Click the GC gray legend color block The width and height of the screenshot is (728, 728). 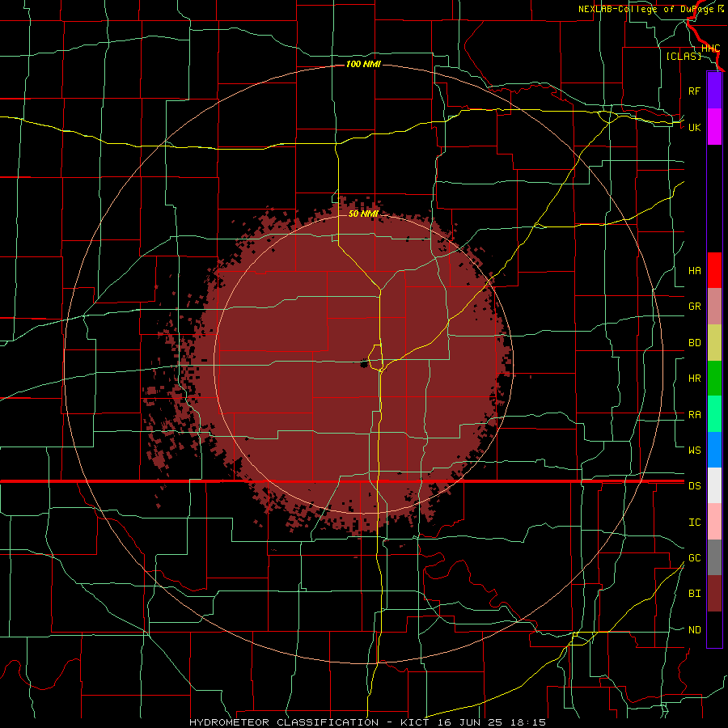[x=714, y=557]
